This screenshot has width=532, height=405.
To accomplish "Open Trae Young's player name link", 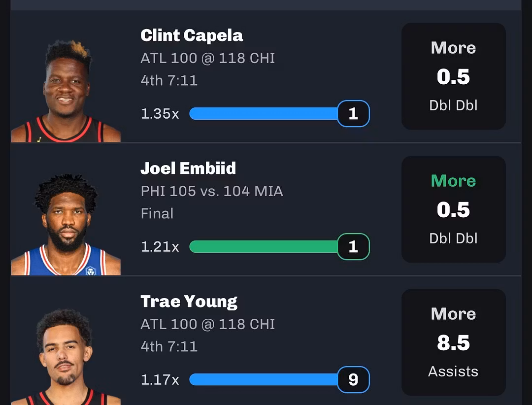I will [x=189, y=302].
